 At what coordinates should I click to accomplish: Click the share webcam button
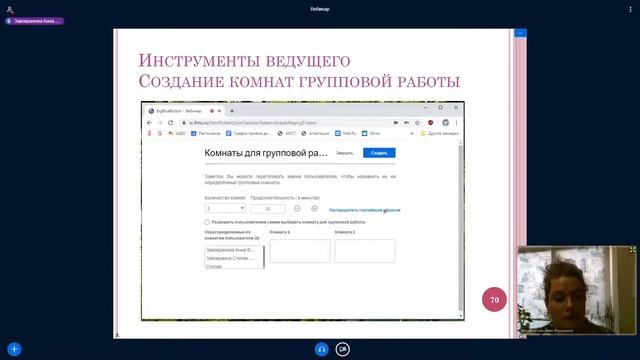tap(342, 349)
